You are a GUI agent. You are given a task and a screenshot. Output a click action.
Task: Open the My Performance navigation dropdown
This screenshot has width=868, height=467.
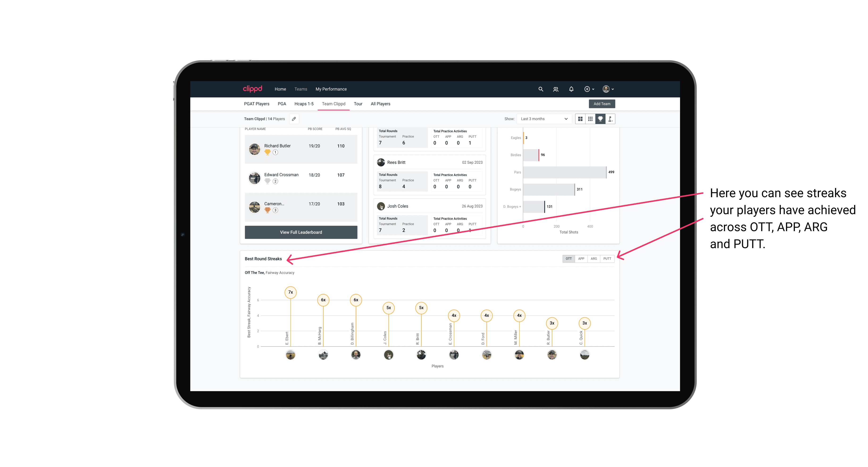pyautogui.click(x=332, y=89)
